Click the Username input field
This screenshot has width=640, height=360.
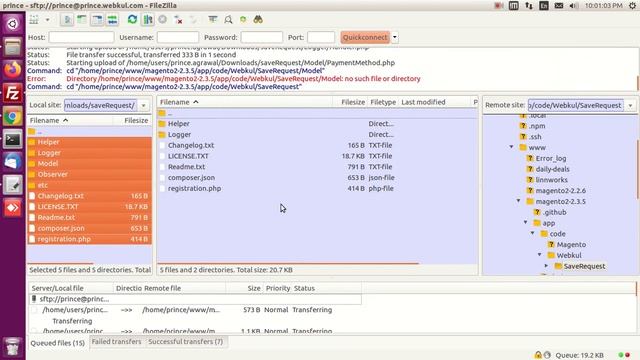point(178,37)
